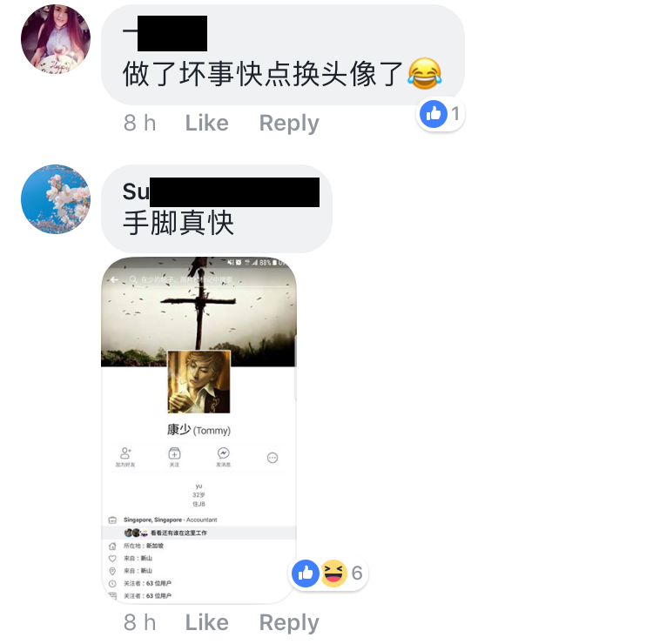Tap the three-dot more options icon
The height and width of the screenshot is (644, 653).
(273, 458)
